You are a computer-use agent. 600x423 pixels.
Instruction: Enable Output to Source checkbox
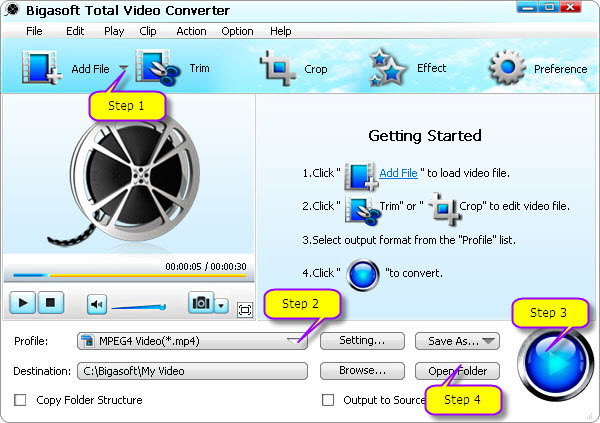pos(328,400)
